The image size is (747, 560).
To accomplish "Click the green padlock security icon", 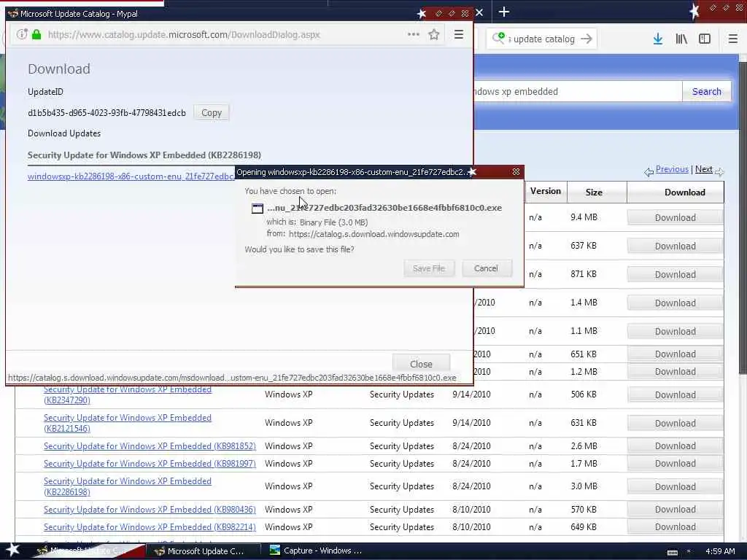I will [36, 34].
